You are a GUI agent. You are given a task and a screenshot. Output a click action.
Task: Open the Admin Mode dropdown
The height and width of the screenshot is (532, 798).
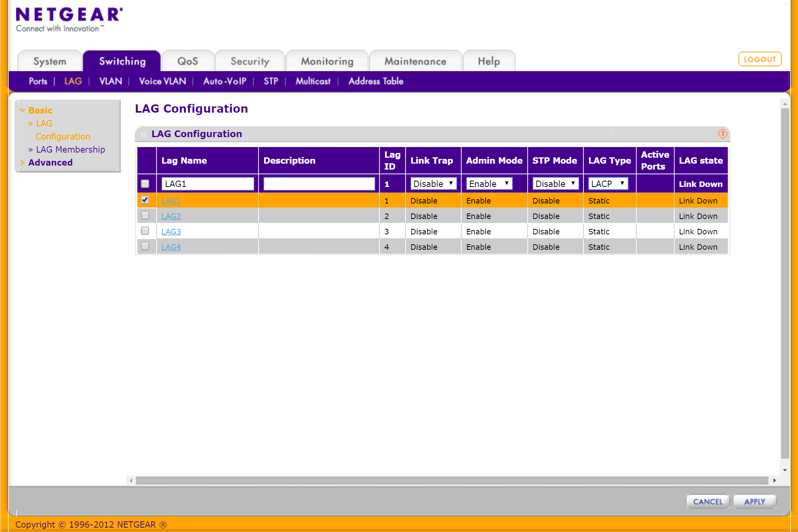[489, 184]
